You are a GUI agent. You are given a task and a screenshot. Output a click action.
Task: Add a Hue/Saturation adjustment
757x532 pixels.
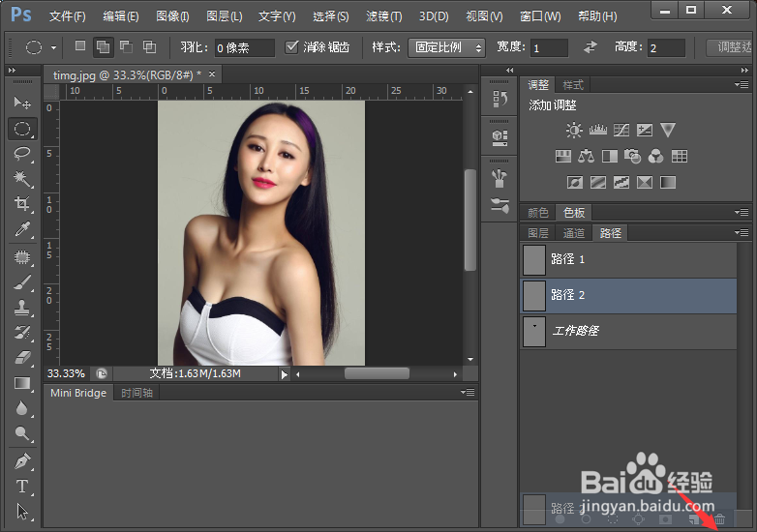point(563,156)
